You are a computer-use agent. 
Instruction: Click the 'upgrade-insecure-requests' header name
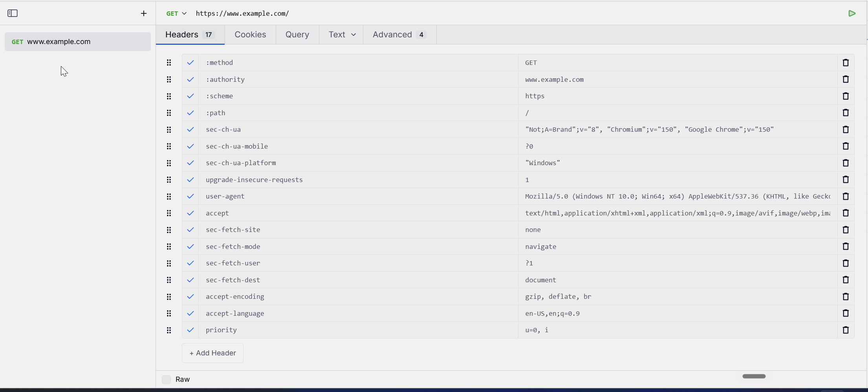click(x=254, y=180)
